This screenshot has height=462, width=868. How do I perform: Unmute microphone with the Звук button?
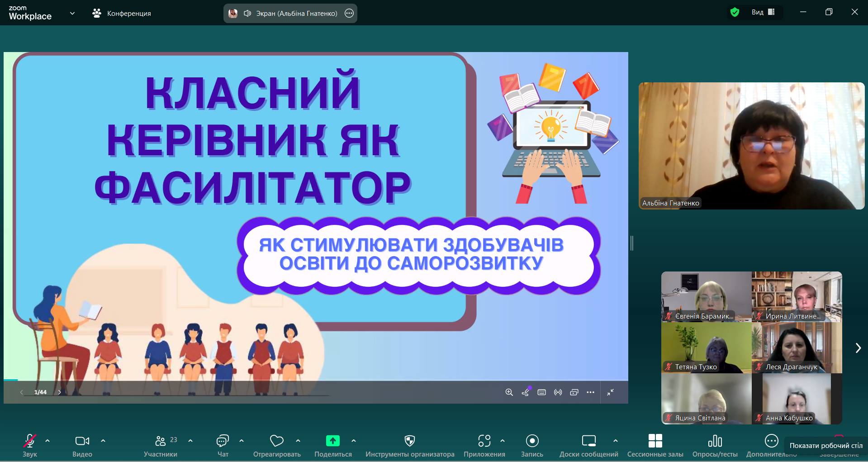click(30, 445)
